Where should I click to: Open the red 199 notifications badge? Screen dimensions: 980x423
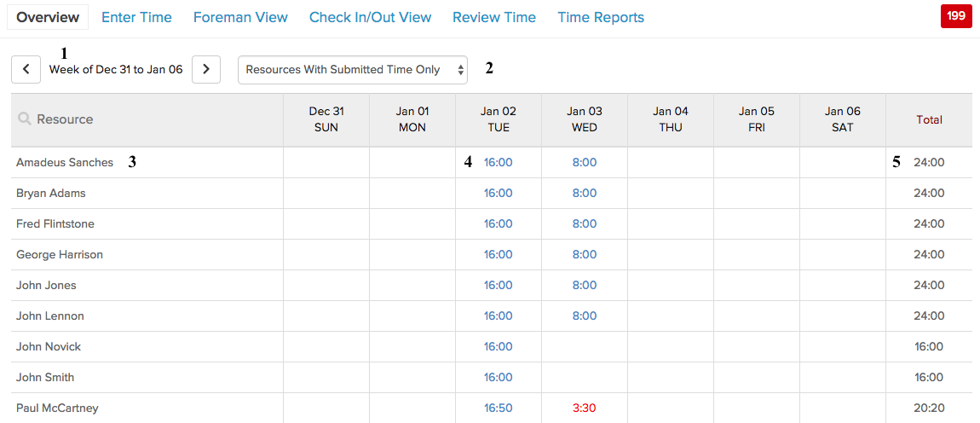[x=955, y=17]
